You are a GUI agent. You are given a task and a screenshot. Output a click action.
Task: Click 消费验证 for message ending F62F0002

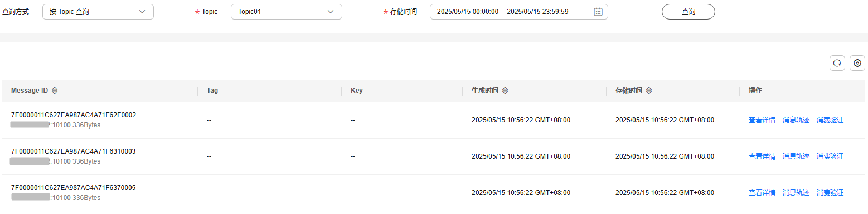click(x=830, y=120)
